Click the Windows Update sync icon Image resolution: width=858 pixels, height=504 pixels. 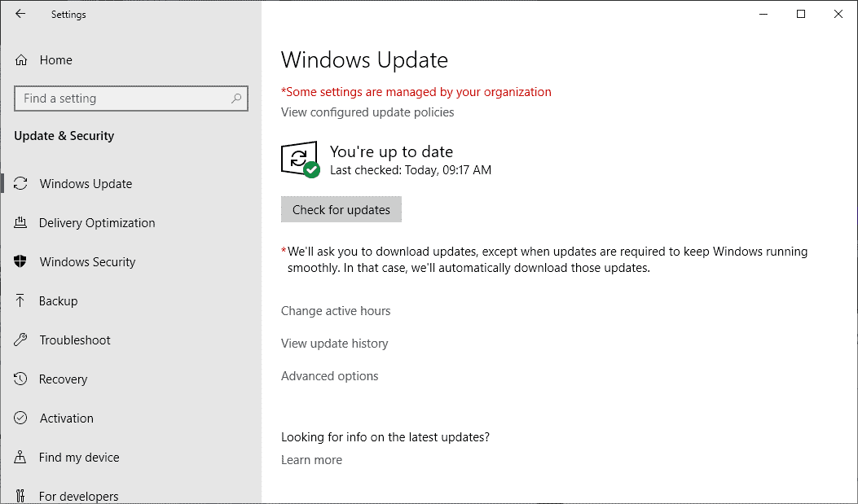[21, 184]
